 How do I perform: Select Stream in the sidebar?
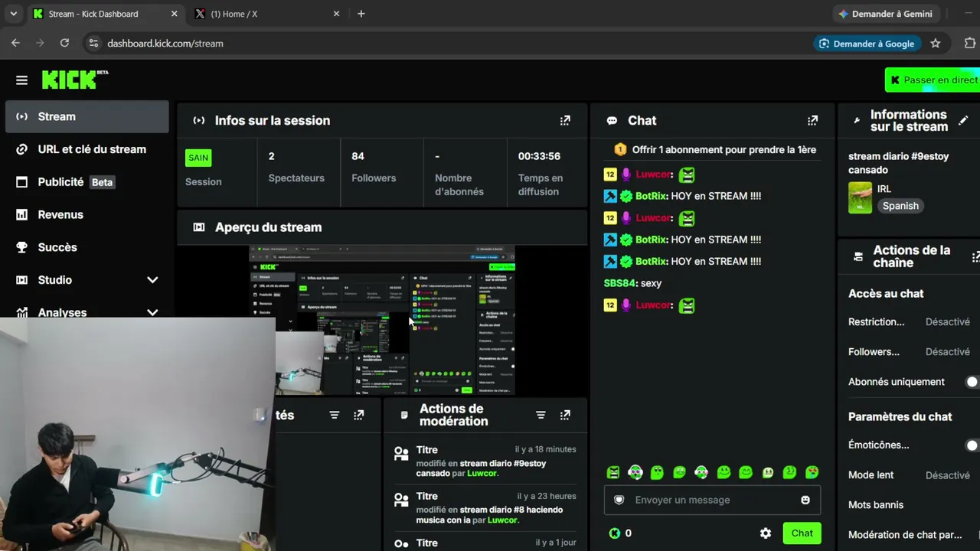(87, 116)
